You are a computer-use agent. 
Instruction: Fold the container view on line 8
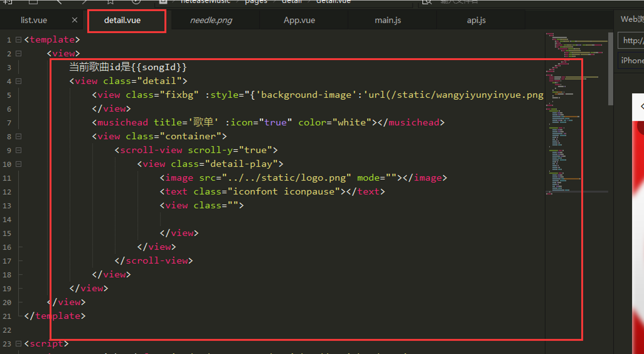click(18, 137)
